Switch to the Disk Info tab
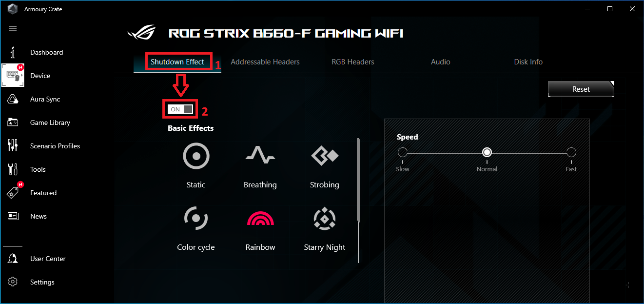Image resolution: width=644 pixels, height=304 pixels. pos(528,62)
